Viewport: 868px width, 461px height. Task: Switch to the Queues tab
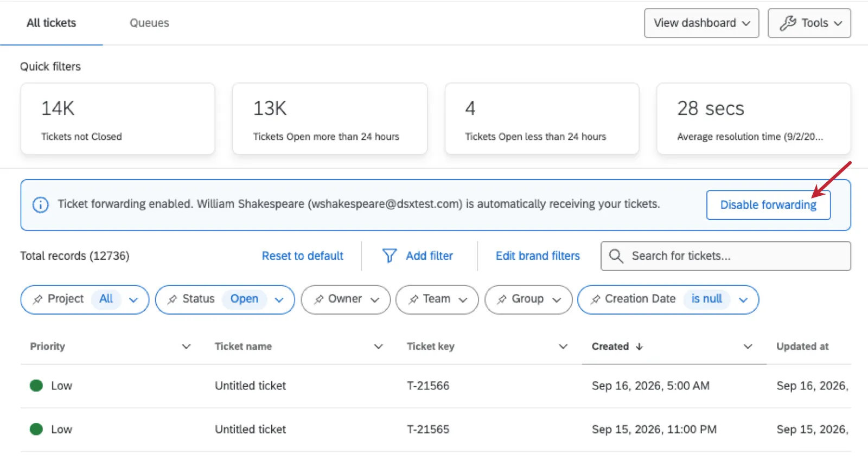pyautogui.click(x=149, y=23)
